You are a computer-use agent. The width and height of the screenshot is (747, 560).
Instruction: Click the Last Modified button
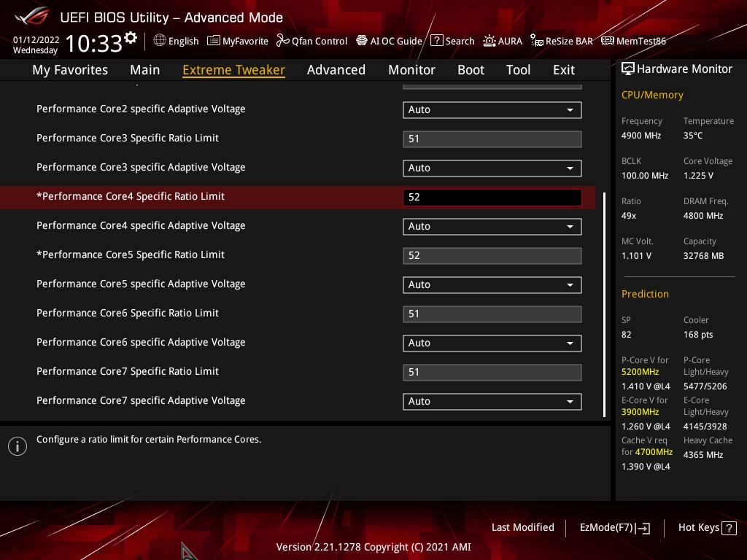coord(522,527)
